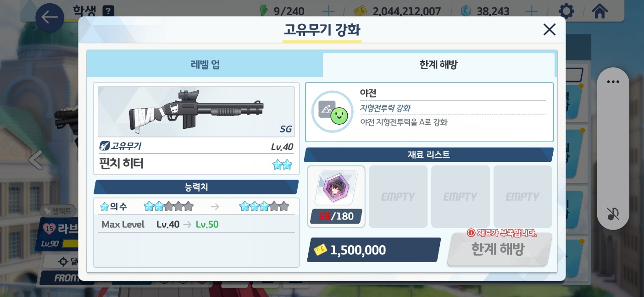Tap the first EMPTY material slot
Screen dimensions: 644x297
pos(398,197)
